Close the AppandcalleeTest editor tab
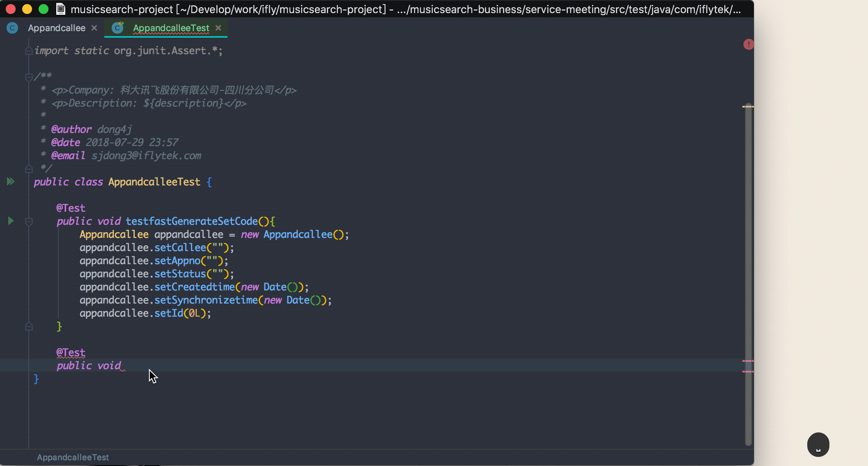Image resolution: width=868 pixels, height=466 pixels. tap(218, 28)
